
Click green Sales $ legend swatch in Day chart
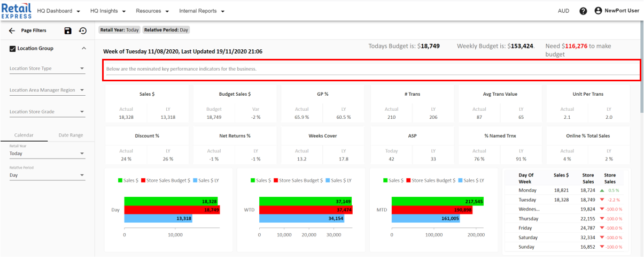point(121,181)
